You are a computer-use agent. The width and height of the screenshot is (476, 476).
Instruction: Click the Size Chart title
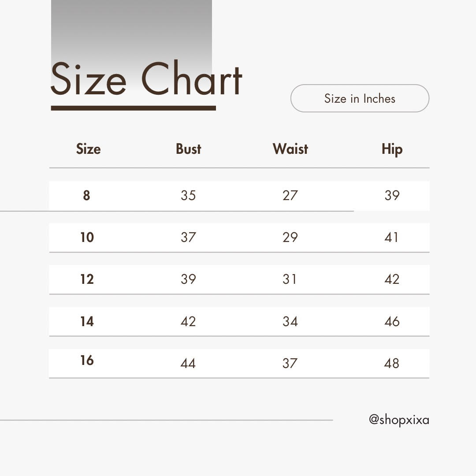pyautogui.click(x=146, y=80)
